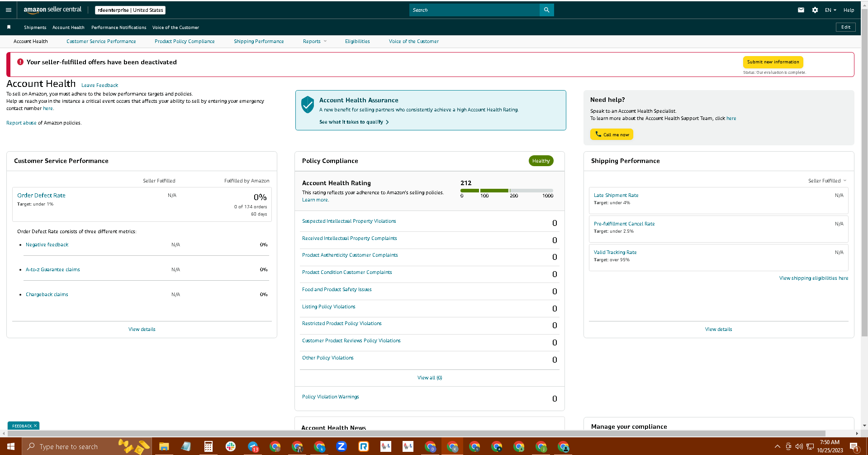Screen dimensions: 868x455
Task: Open Listing Policy Violations
Action: (x=328, y=307)
